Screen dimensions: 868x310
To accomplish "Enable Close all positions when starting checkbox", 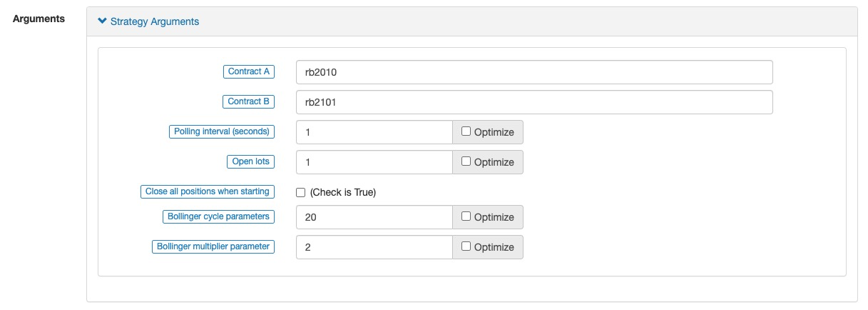I will pos(300,192).
